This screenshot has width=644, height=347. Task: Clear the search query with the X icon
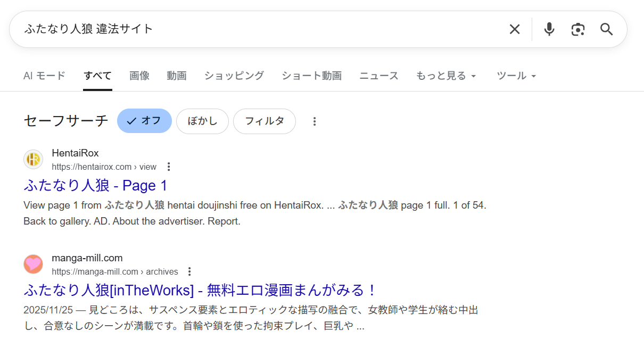coord(514,29)
